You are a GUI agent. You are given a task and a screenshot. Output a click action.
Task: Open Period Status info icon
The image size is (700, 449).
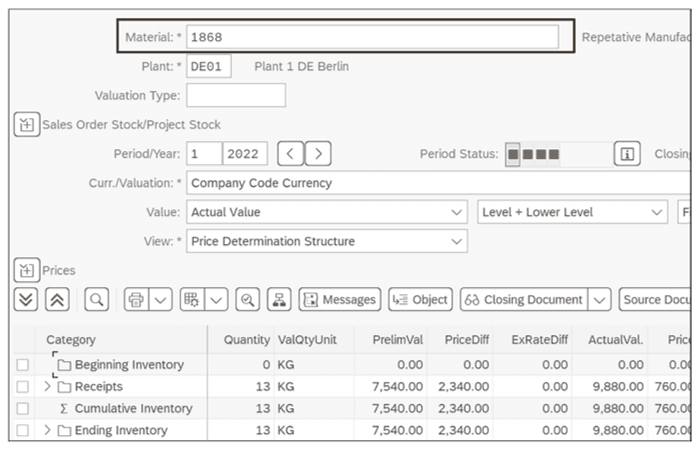click(627, 154)
